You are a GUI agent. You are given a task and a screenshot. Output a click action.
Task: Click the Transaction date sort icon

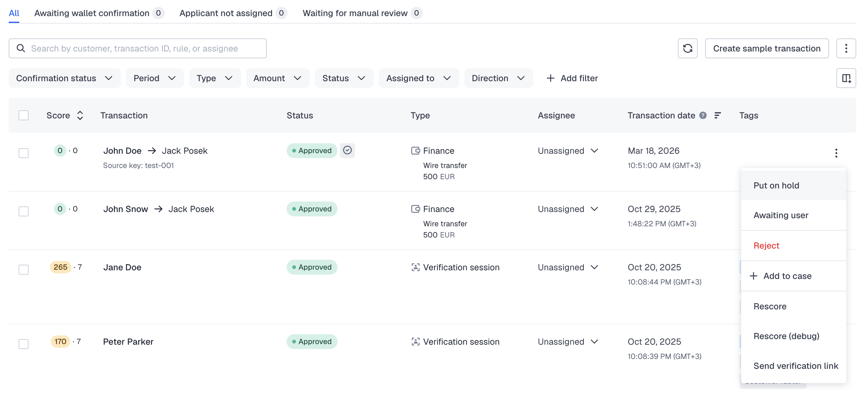(717, 116)
